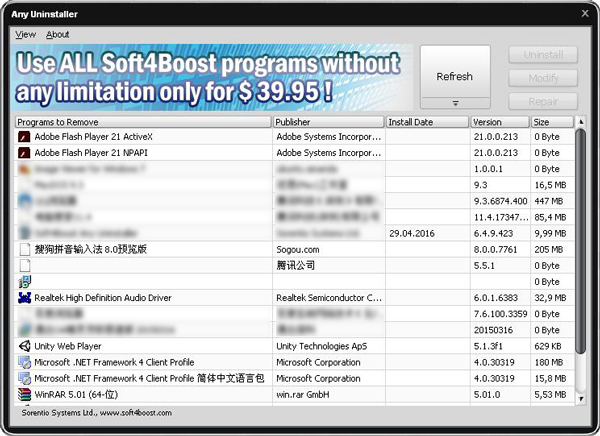Click the Repair button
The width and height of the screenshot is (600, 436).
543,101
